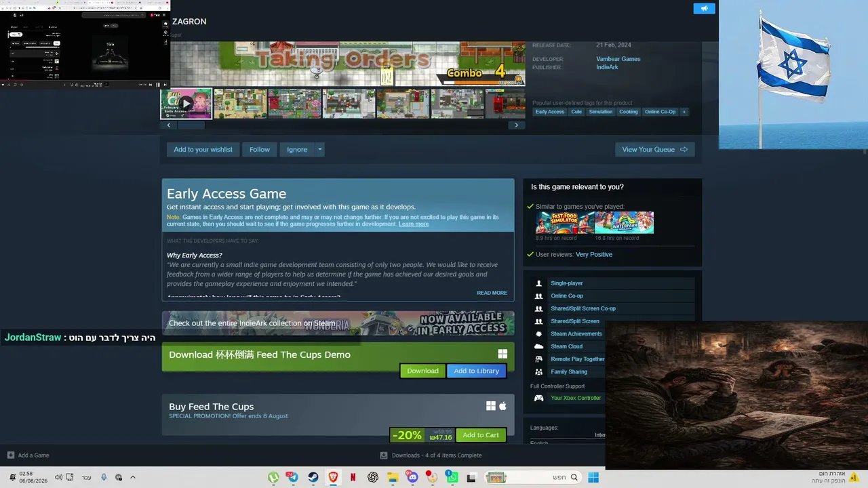
Task: Click the Online Co-op feature icon
Action: (539, 296)
